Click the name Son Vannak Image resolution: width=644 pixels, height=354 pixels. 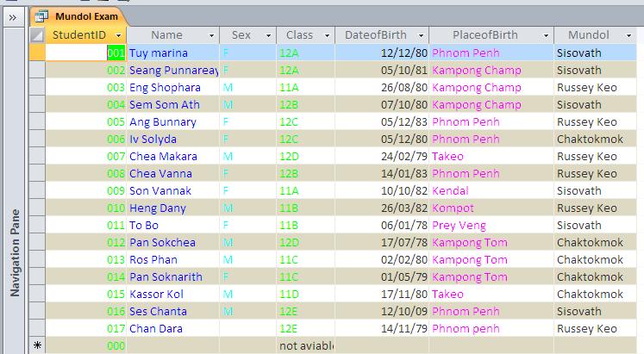coord(160,190)
